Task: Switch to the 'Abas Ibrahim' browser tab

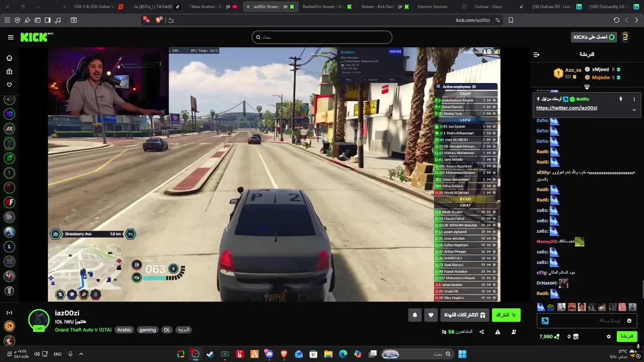Action: [211, 7]
